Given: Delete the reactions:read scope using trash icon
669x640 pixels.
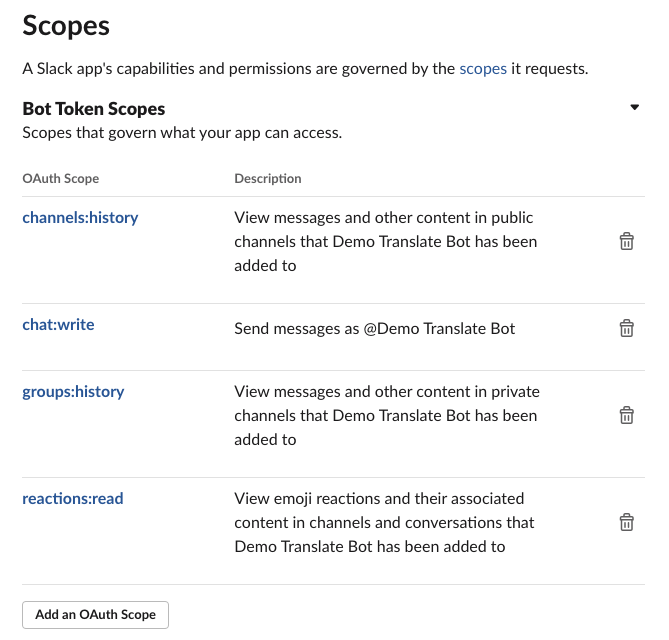Looking at the screenshot, I should tap(626, 522).
